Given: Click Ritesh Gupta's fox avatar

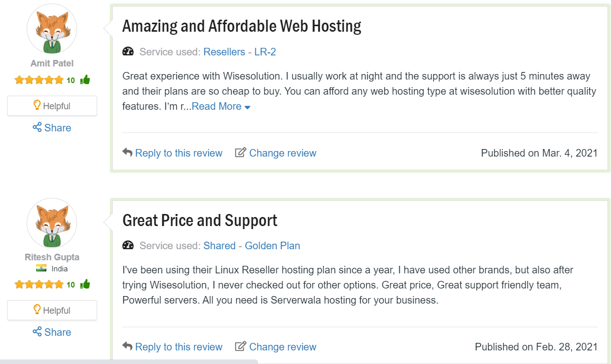Looking at the screenshot, I should 51,223.
